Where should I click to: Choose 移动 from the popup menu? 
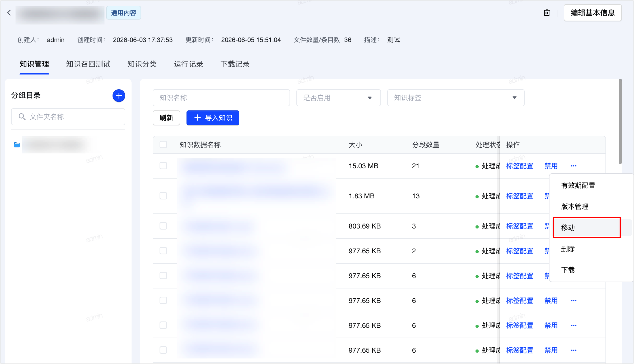(x=591, y=228)
